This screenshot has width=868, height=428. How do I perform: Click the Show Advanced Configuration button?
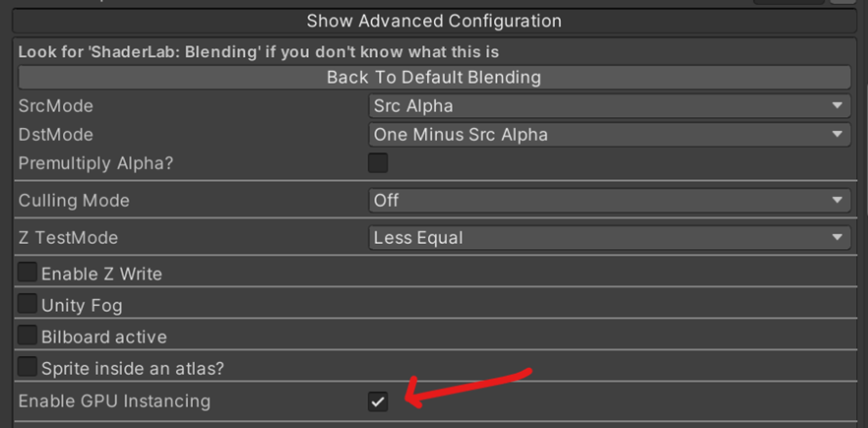click(x=434, y=21)
